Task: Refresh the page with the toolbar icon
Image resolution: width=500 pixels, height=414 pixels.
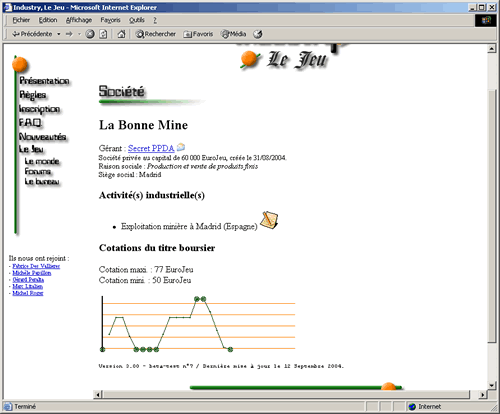Action: tap(103, 34)
